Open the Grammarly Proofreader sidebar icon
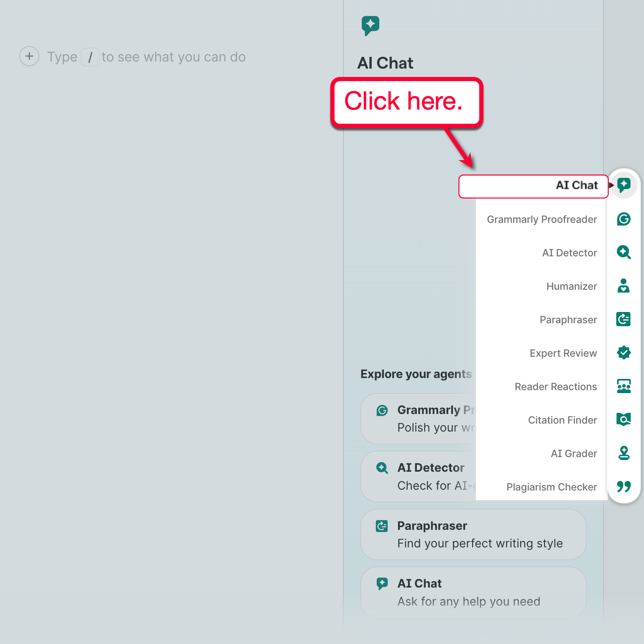This screenshot has width=644, height=644. coord(624,219)
